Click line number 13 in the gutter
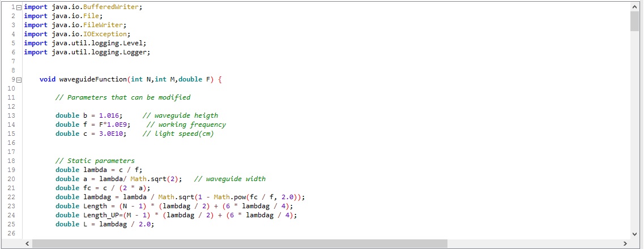Screen dimensions: 644x249 point(11,115)
